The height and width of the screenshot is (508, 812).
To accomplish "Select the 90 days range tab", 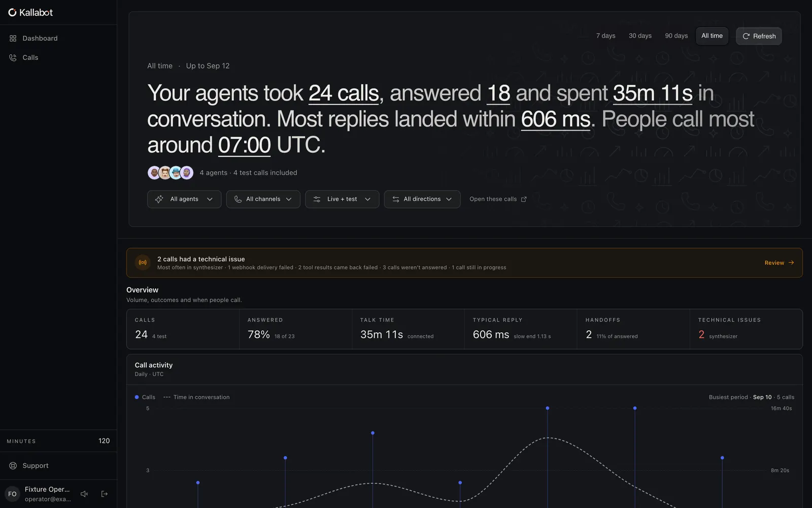I will (676, 36).
